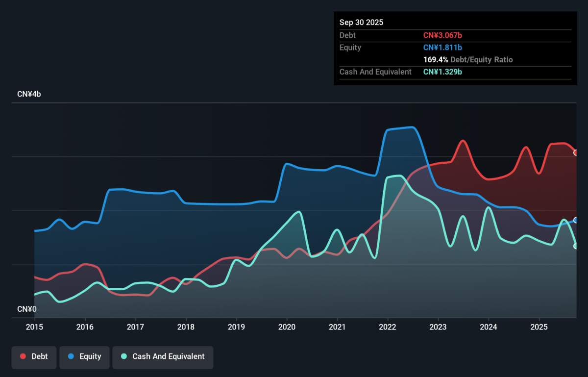Screen dimensions: 588x377
Task: Toggle the Debt series in legend
Action: pos(34,356)
